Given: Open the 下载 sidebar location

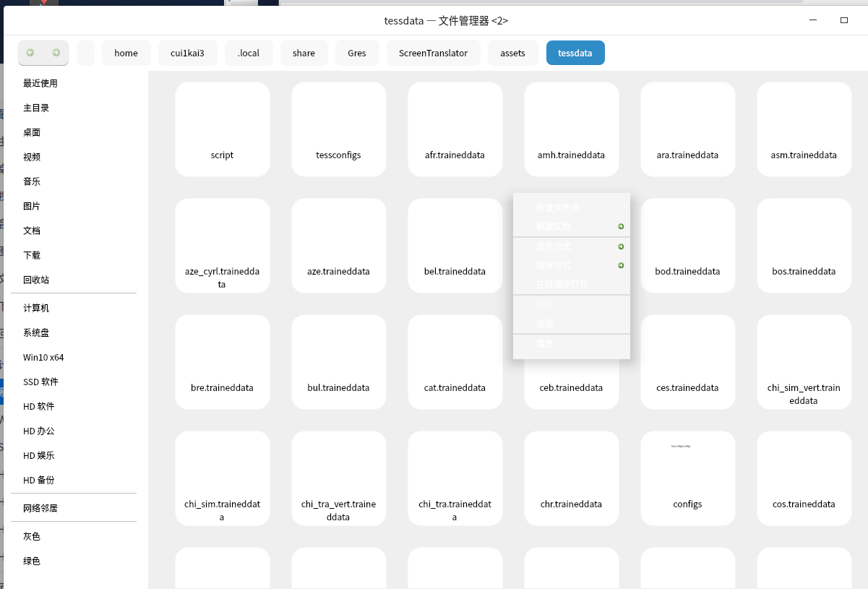Looking at the screenshot, I should 32,255.
